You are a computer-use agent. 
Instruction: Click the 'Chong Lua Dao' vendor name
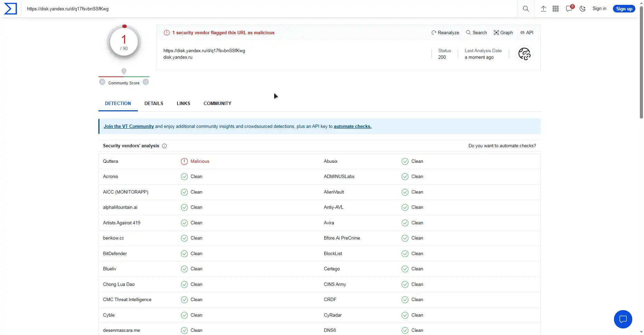[x=119, y=285]
